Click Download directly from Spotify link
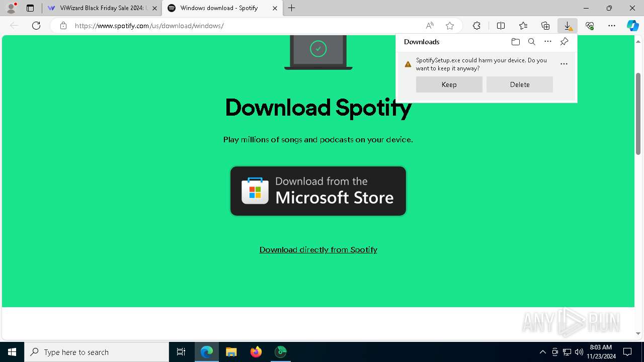 (318, 250)
